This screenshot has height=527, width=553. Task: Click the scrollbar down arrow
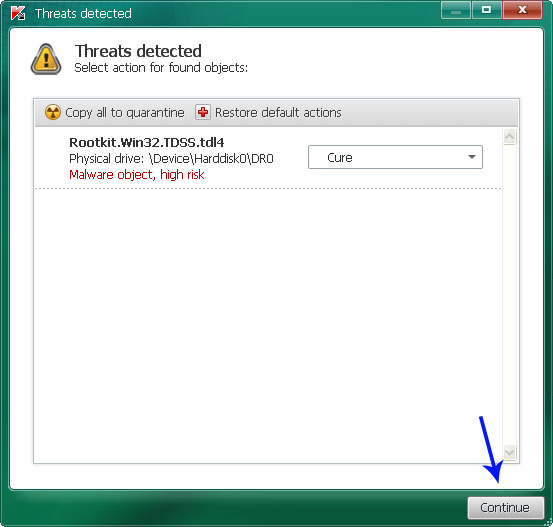click(x=510, y=452)
